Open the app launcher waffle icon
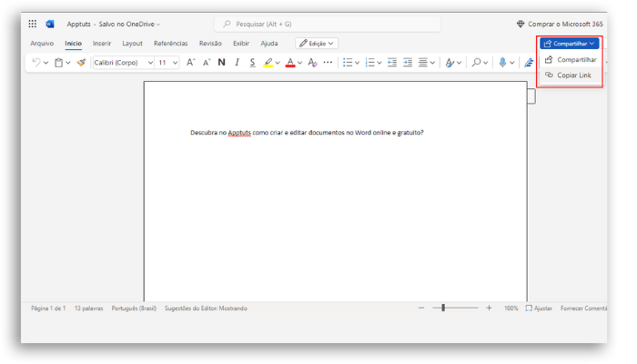The height and width of the screenshot is (364, 637). [x=33, y=24]
